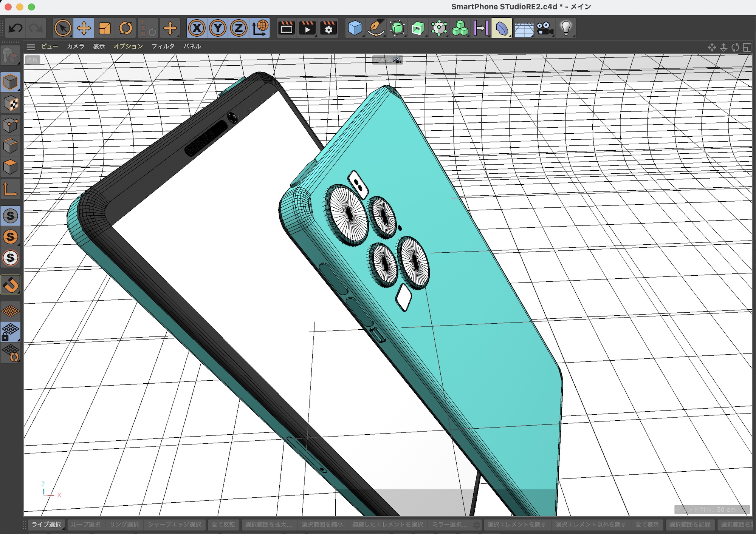This screenshot has width=756, height=534.
Task: Add a Light object via bulb icon
Action: pyautogui.click(x=565, y=28)
